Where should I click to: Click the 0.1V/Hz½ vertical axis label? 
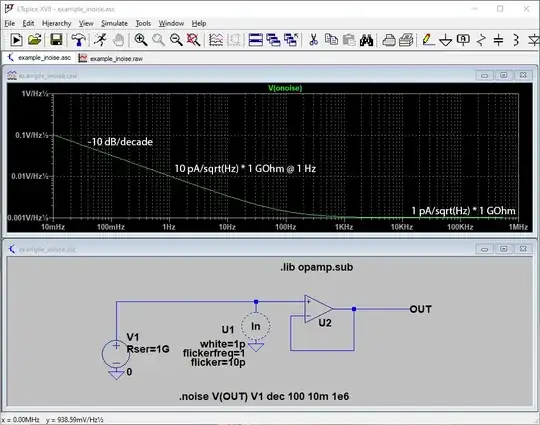point(32,135)
